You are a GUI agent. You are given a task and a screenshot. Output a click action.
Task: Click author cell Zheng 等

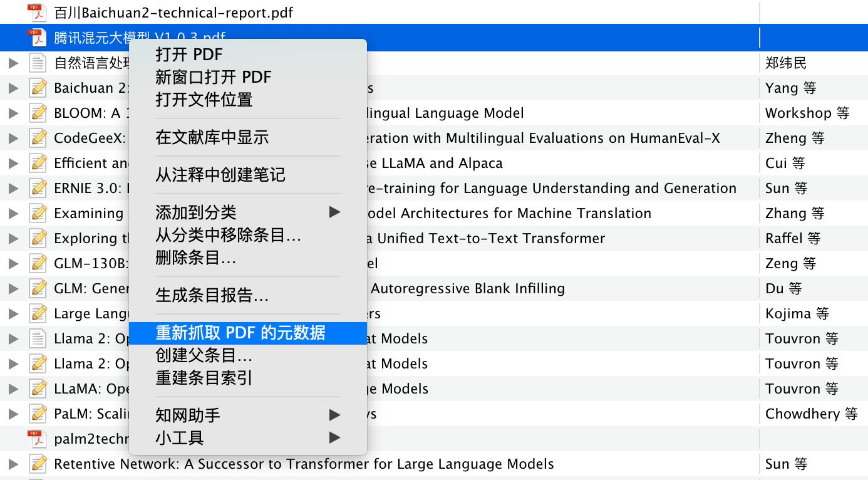(795, 138)
